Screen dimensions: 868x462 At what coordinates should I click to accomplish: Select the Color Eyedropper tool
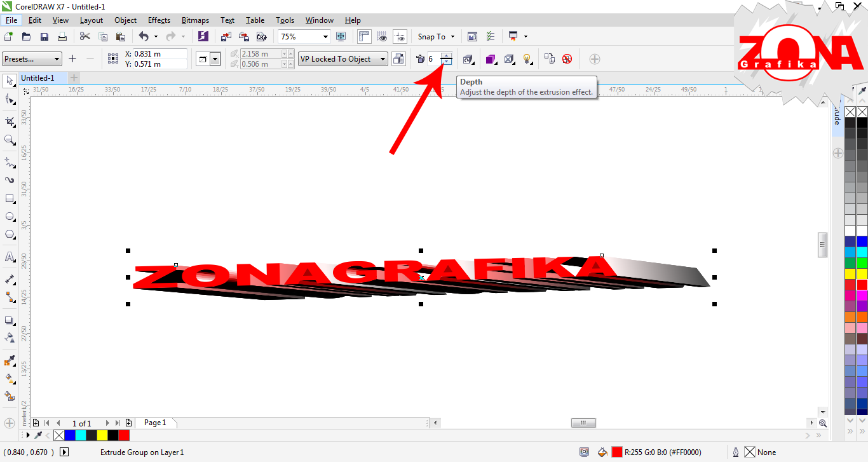click(x=10, y=360)
